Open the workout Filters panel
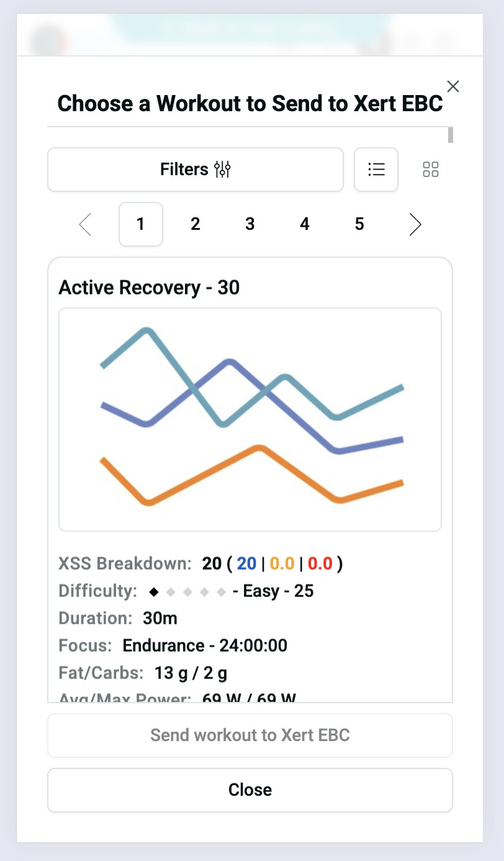 click(195, 169)
